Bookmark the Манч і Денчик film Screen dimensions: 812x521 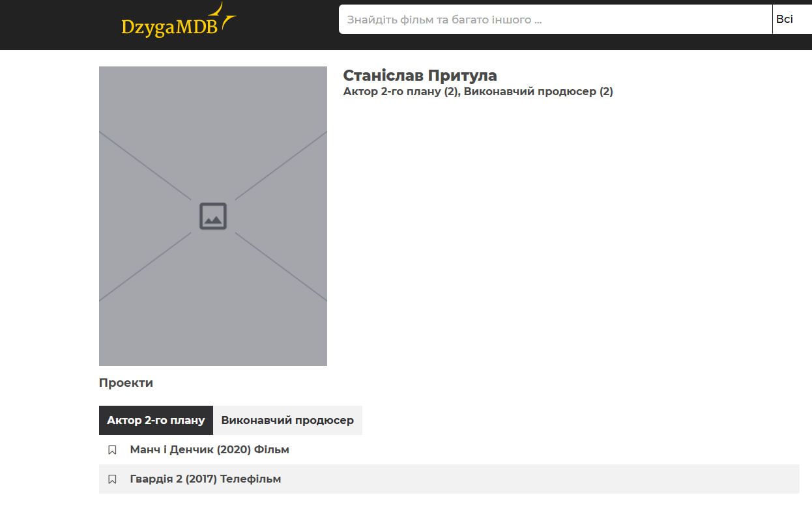point(112,450)
